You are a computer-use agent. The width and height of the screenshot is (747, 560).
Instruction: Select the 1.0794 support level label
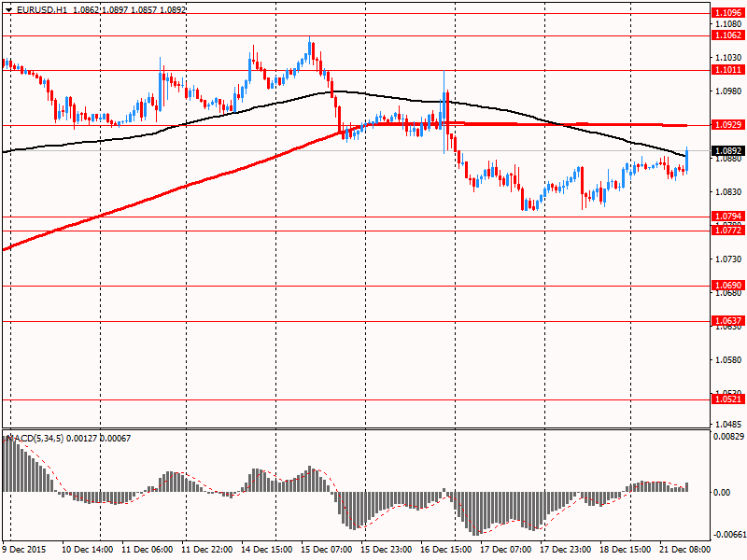pos(728,217)
